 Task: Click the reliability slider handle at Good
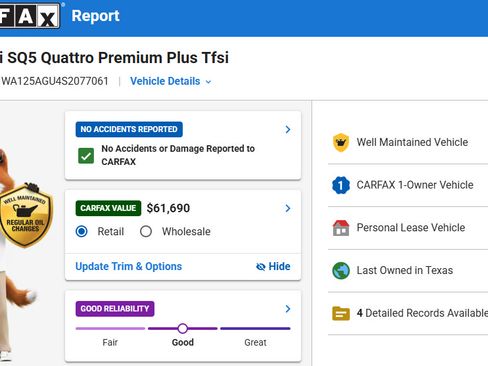pyautogui.click(x=182, y=328)
